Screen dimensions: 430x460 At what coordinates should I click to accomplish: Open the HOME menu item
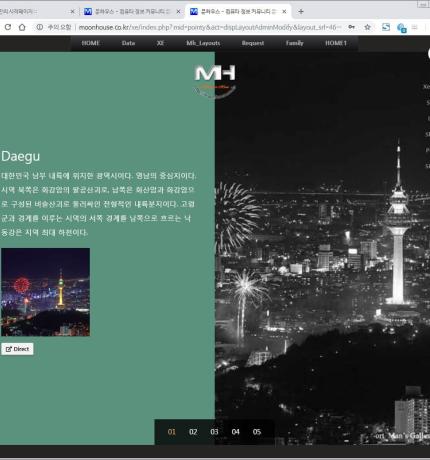[x=91, y=43]
